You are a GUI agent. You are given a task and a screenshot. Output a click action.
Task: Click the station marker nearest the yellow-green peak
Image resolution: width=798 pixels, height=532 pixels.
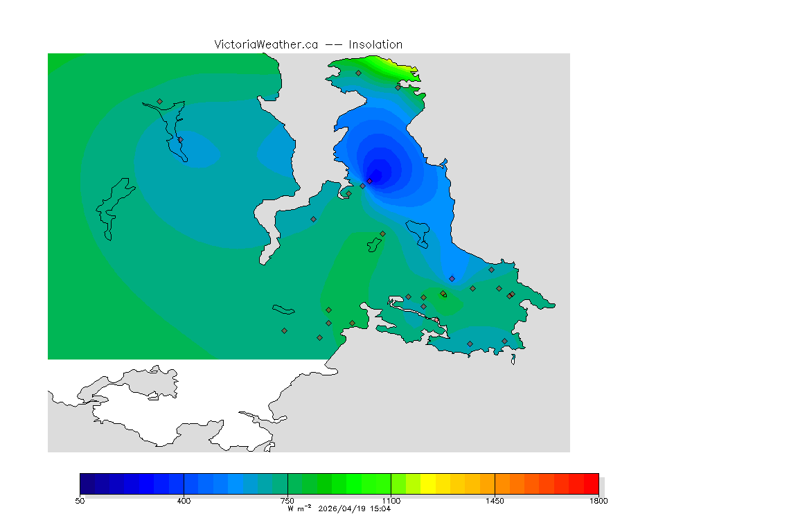(x=398, y=87)
